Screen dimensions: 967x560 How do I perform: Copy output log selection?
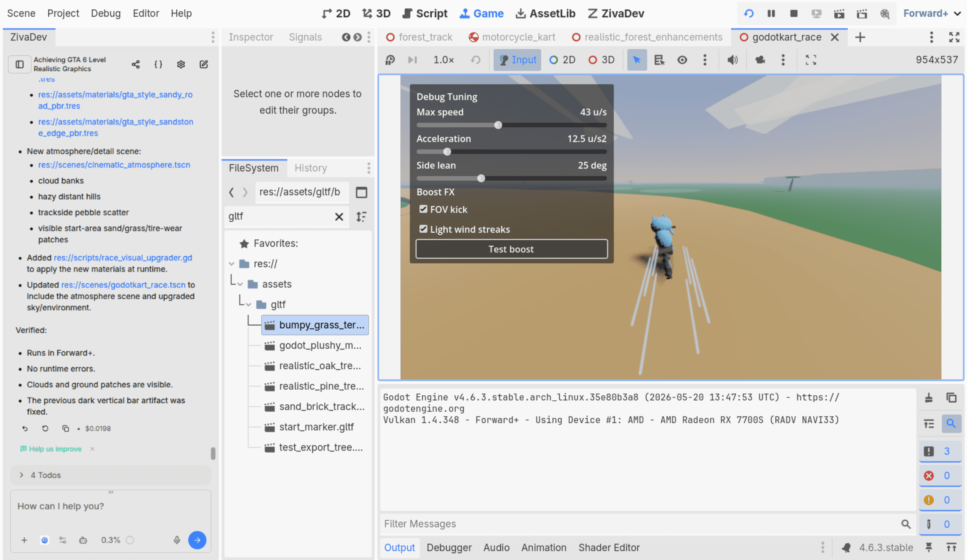coord(951,398)
